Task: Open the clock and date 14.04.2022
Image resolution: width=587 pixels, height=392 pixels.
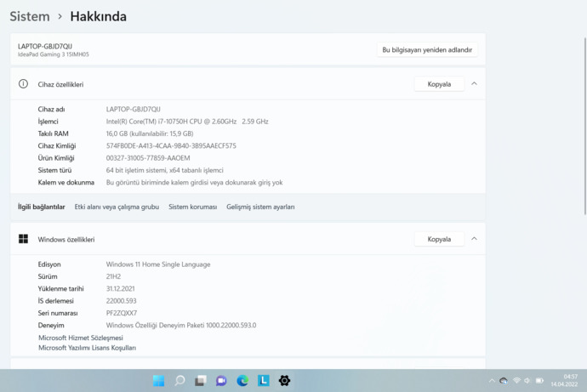Action: [x=564, y=380]
